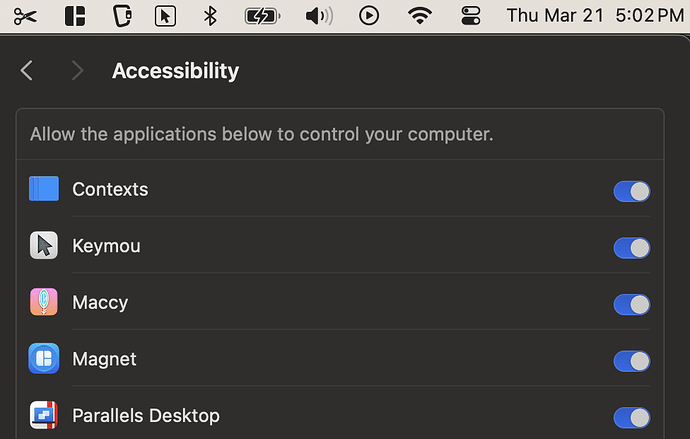This screenshot has width=690, height=439.
Task: Switch off Magnet's accessibility toggle
Action: coord(631,361)
